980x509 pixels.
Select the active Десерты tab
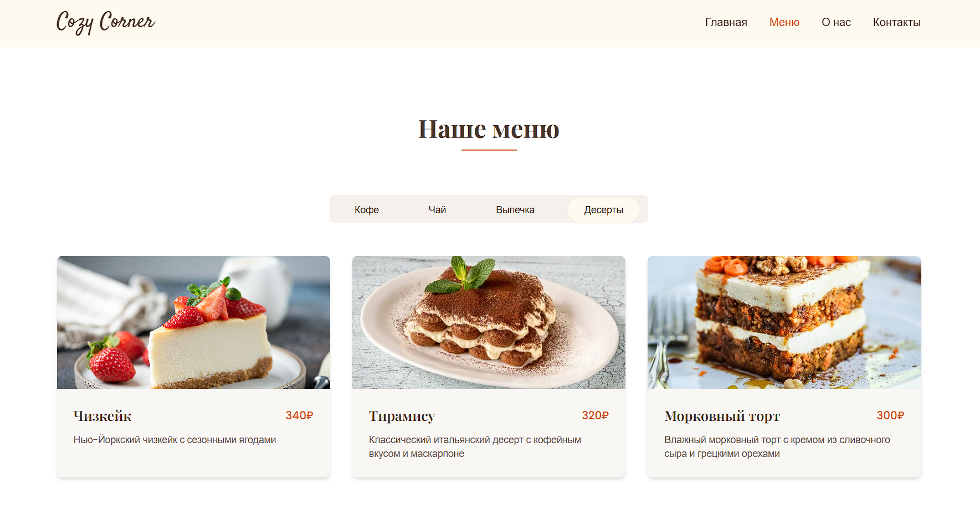click(604, 210)
